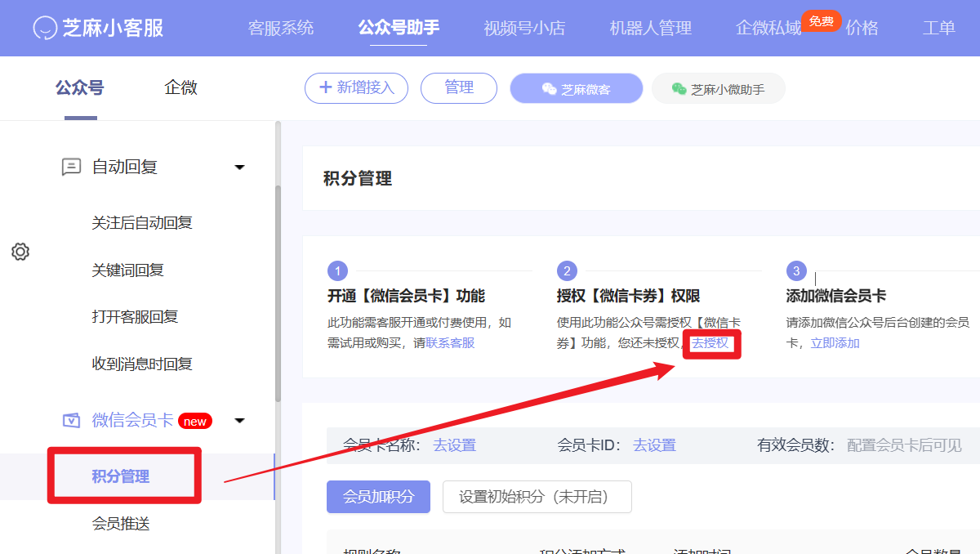
Task: Click 授权【微信卡券】权限 step title
Action: click(628, 296)
